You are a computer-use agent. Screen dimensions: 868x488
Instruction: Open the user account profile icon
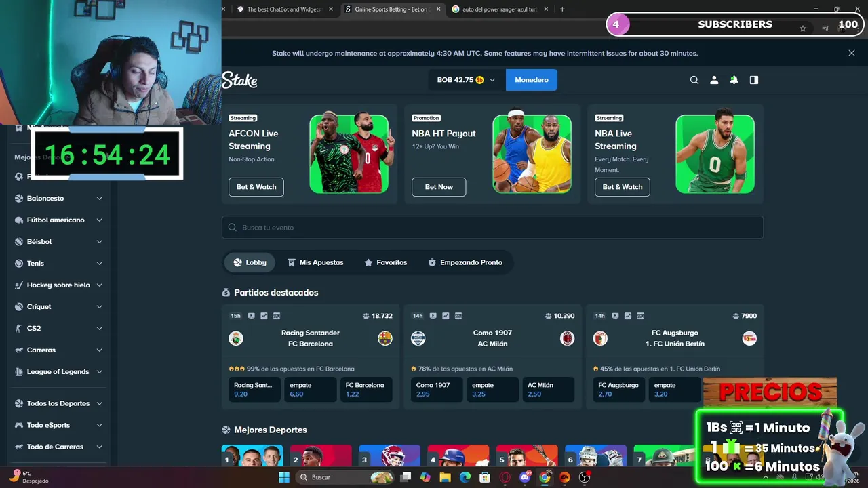713,80
